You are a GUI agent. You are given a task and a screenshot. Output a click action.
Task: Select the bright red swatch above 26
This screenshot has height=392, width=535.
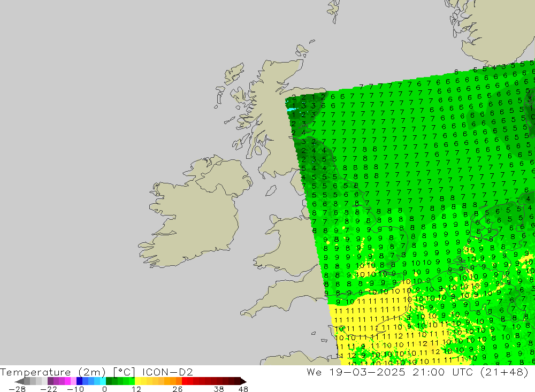(185, 381)
